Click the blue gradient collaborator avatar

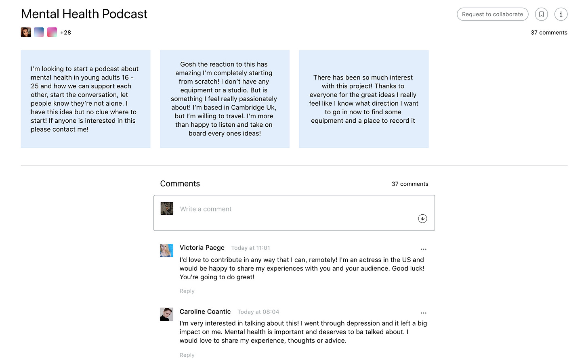(39, 32)
